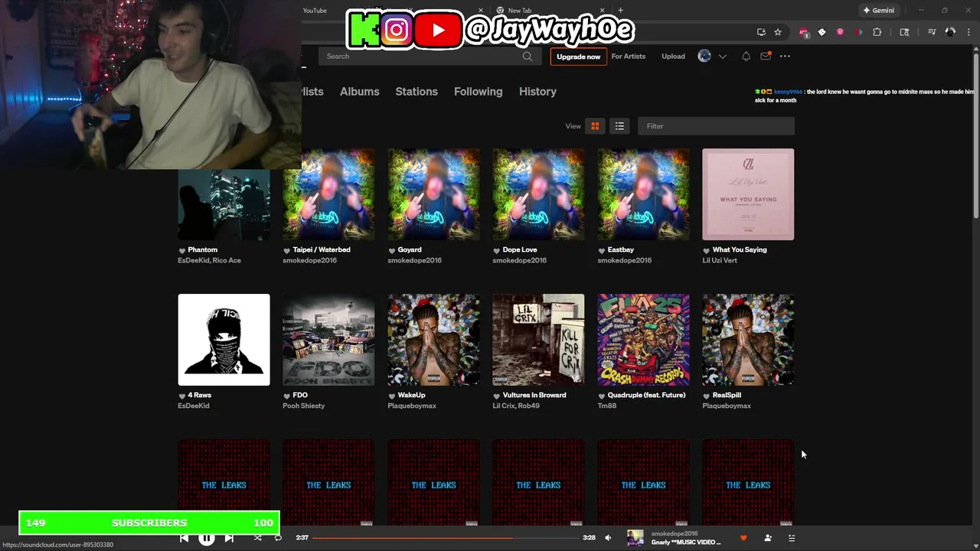
Task: Open the WakeUp track title
Action: [x=411, y=395]
